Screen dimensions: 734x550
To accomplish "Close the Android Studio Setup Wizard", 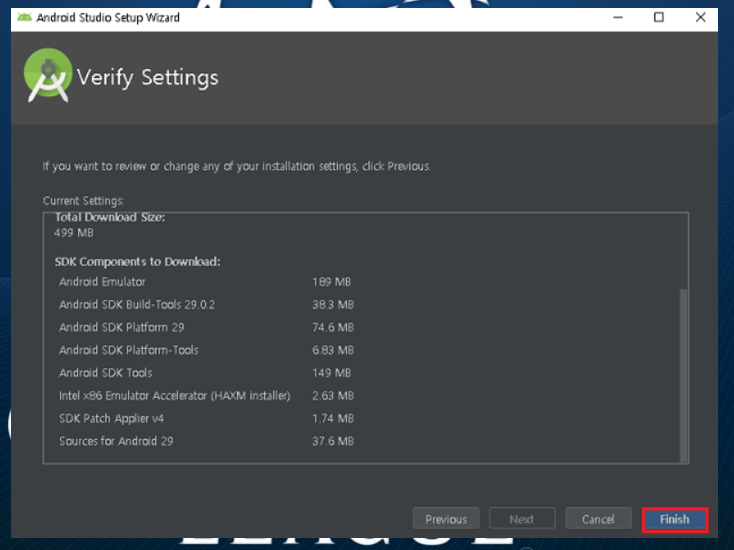I will pos(700,17).
